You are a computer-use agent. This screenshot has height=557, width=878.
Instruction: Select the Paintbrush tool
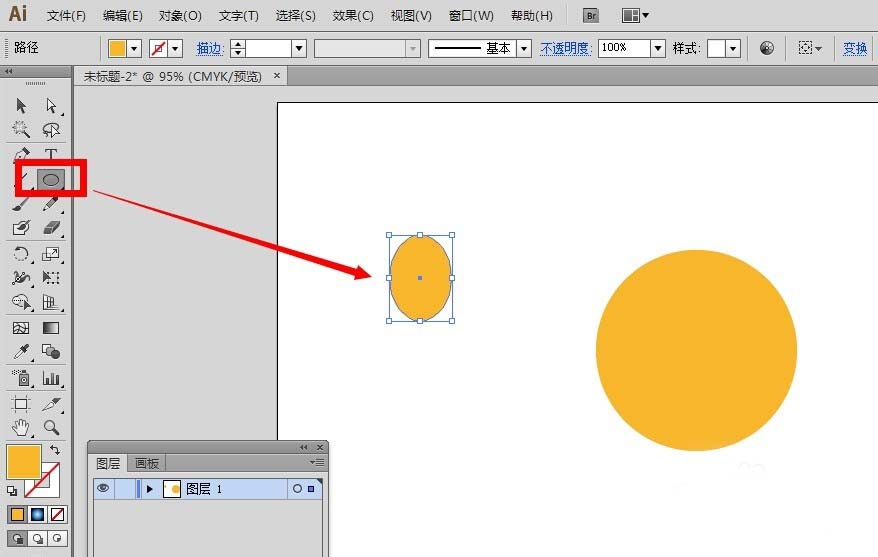pyautogui.click(x=21, y=204)
